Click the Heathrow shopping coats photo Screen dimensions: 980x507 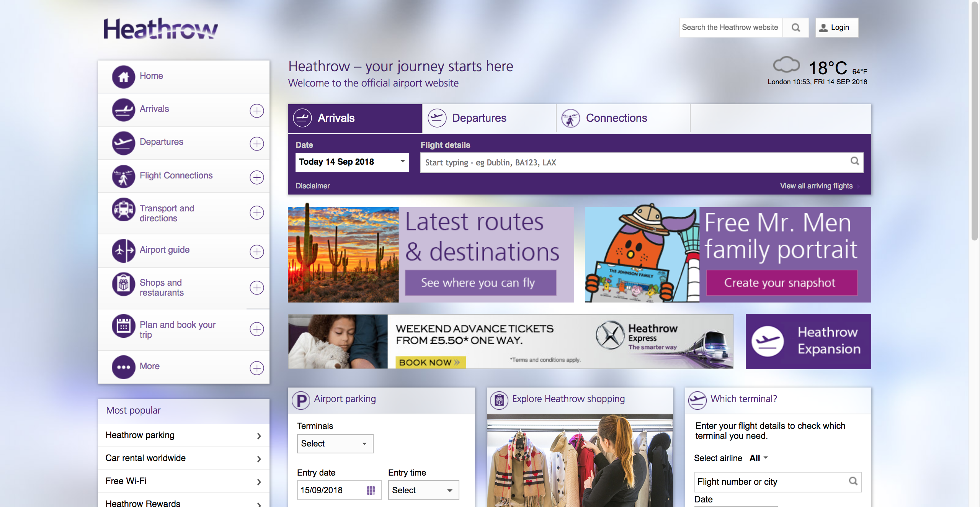(x=580, y=461)
